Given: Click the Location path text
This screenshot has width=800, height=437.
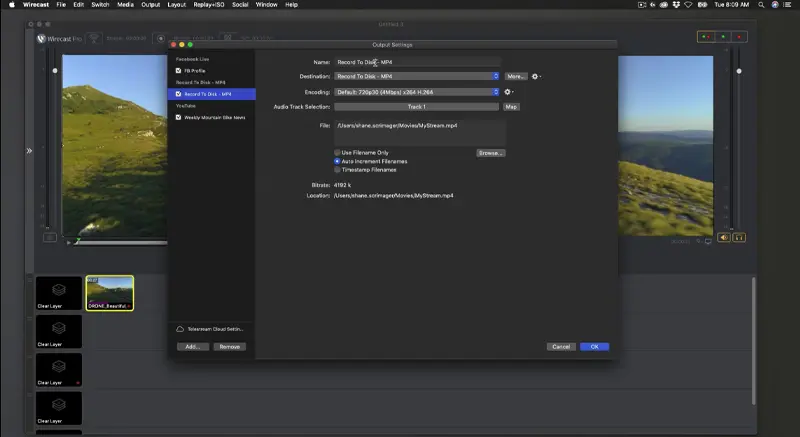Looking at the screenshot, I should click(393, 196).
